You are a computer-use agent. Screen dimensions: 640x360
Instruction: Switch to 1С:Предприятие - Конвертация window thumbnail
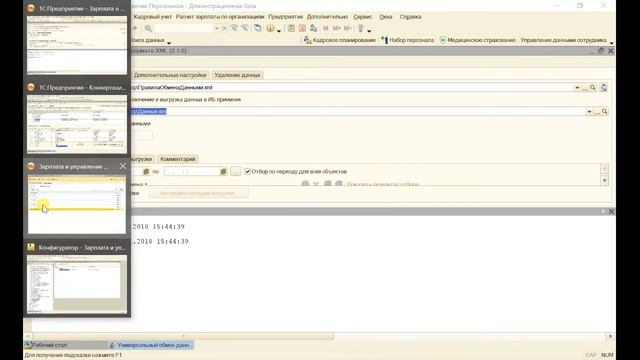click(77, 118)
